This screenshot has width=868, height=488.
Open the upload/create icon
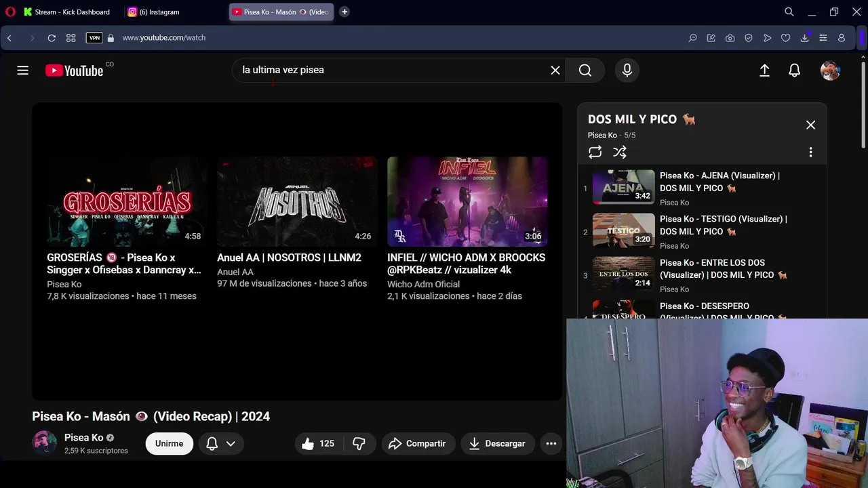pos(764,70)
